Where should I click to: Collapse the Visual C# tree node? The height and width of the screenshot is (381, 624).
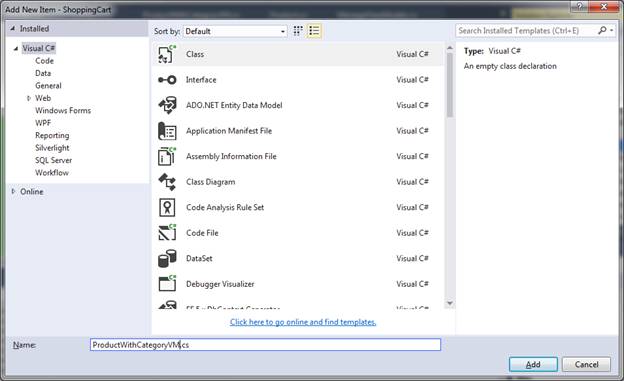pos(16,49)
